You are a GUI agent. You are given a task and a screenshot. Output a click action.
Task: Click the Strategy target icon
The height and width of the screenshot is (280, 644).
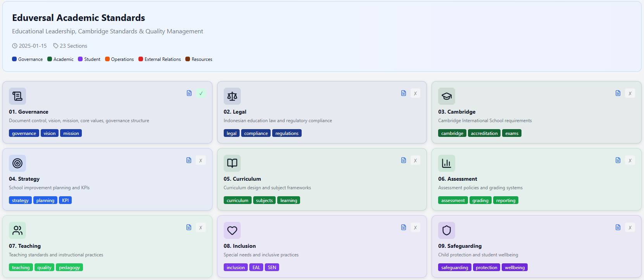(x=17, y=163)
